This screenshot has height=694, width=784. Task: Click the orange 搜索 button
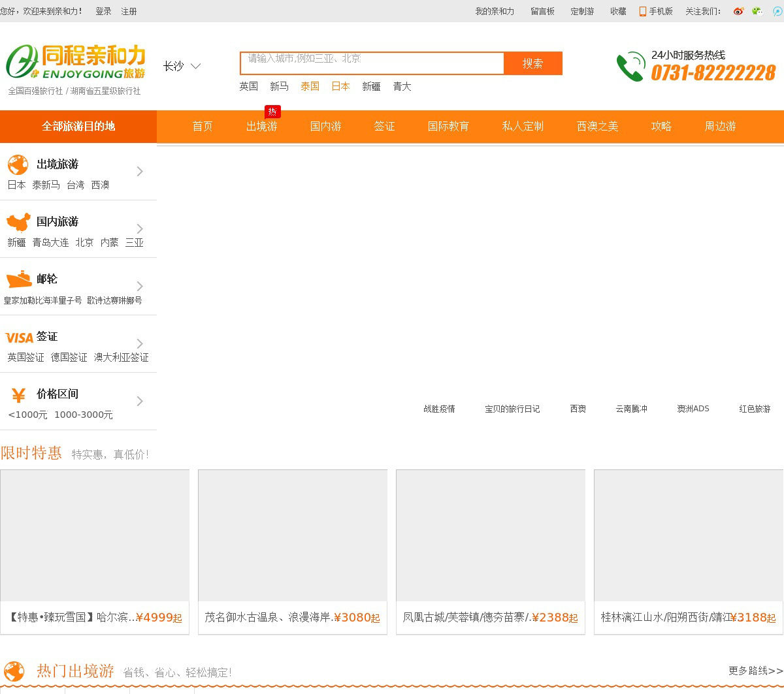[x=532, y=63]
